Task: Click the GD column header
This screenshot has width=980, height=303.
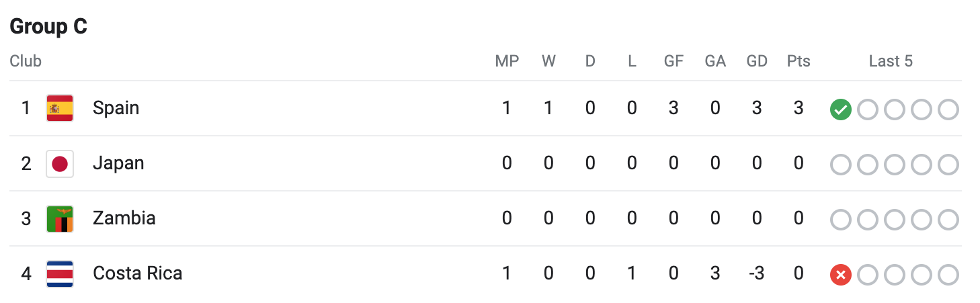Action: 757,61
